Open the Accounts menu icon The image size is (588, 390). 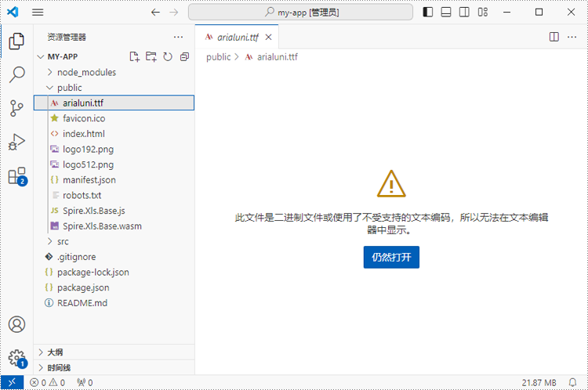[x=17, y=324]
